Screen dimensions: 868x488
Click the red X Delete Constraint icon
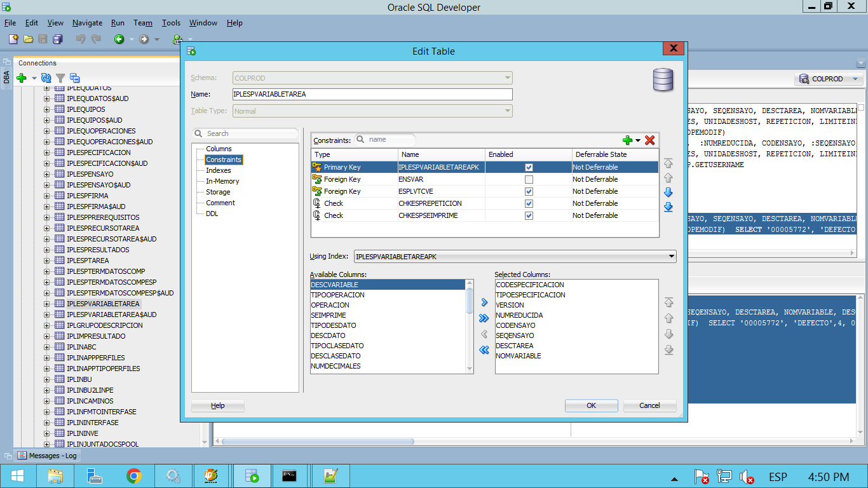point(649,140)
